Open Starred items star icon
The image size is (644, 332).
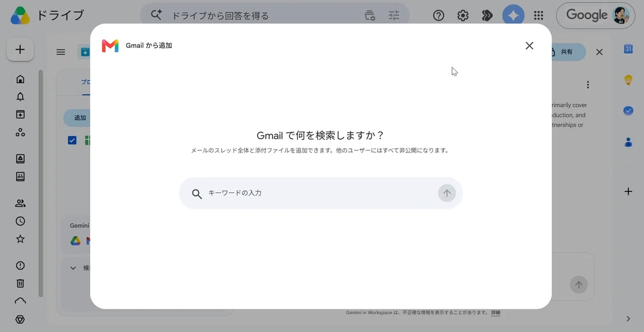coord(20,239)
